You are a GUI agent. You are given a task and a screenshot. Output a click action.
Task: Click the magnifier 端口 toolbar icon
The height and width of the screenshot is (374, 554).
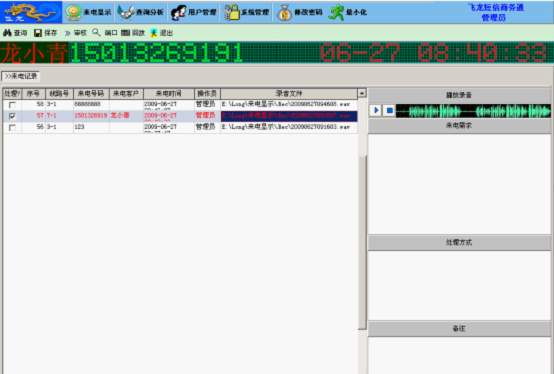click(96, 32)
